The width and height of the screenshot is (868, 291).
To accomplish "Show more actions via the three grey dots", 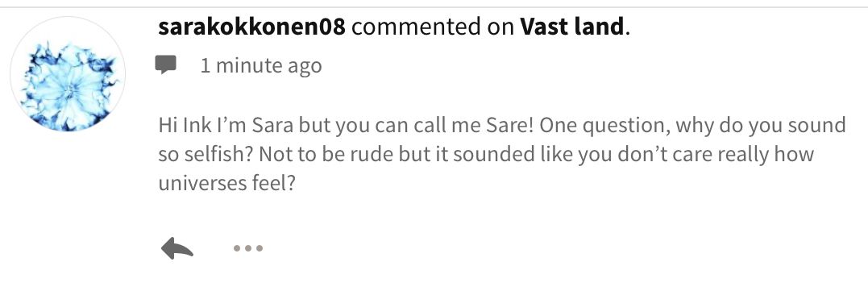I will point(248,248).
